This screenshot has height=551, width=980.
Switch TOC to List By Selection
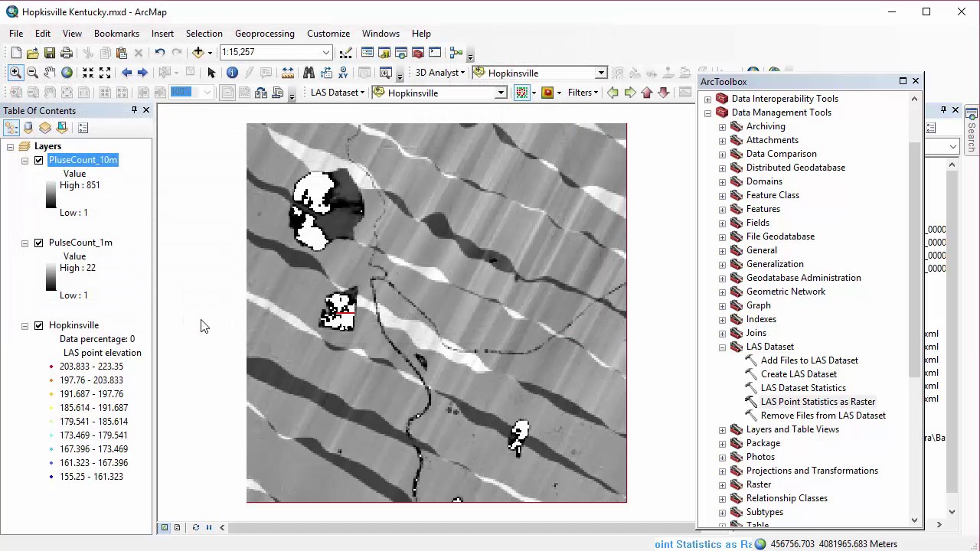[62, 128]
